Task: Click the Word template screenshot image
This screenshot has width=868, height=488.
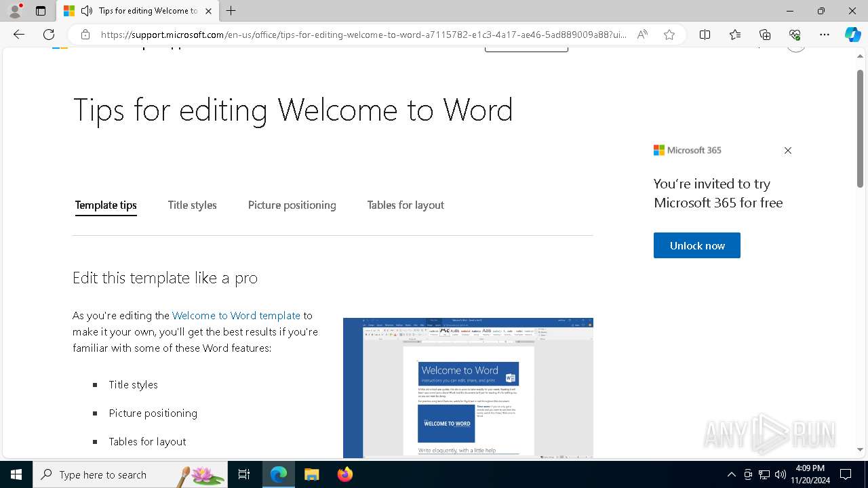Action: tap(468, 388)
